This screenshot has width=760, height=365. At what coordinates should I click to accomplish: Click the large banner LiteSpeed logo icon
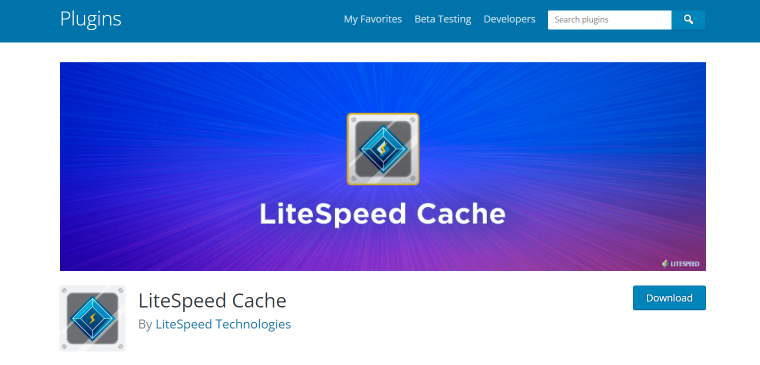(383, 149)
